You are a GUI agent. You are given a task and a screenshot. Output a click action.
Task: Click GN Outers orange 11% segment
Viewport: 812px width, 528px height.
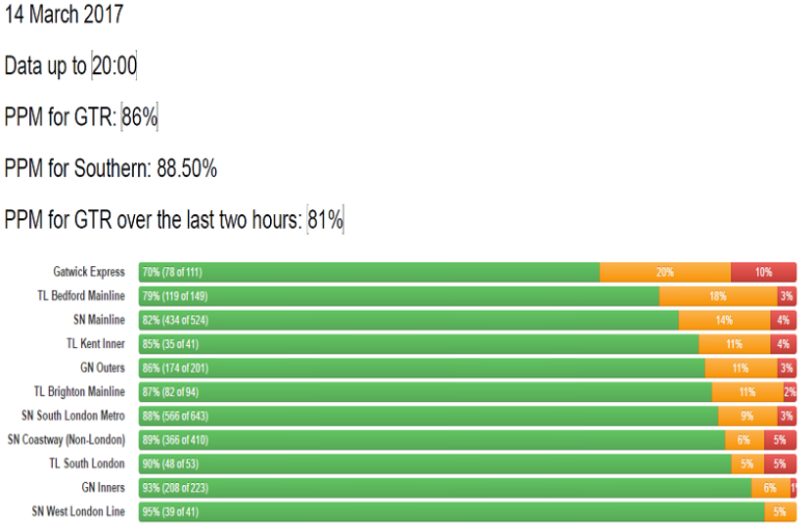(741, 369)
